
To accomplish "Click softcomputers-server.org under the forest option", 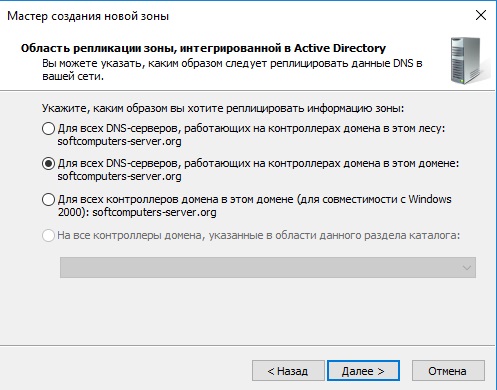I will (x=119, y=141).
